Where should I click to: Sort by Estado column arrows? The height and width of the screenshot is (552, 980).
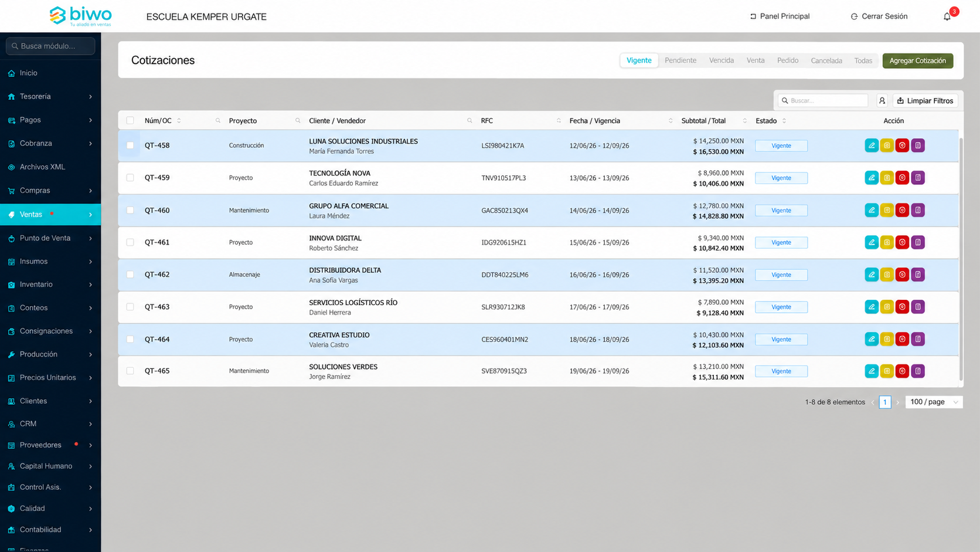click(784, 121)
